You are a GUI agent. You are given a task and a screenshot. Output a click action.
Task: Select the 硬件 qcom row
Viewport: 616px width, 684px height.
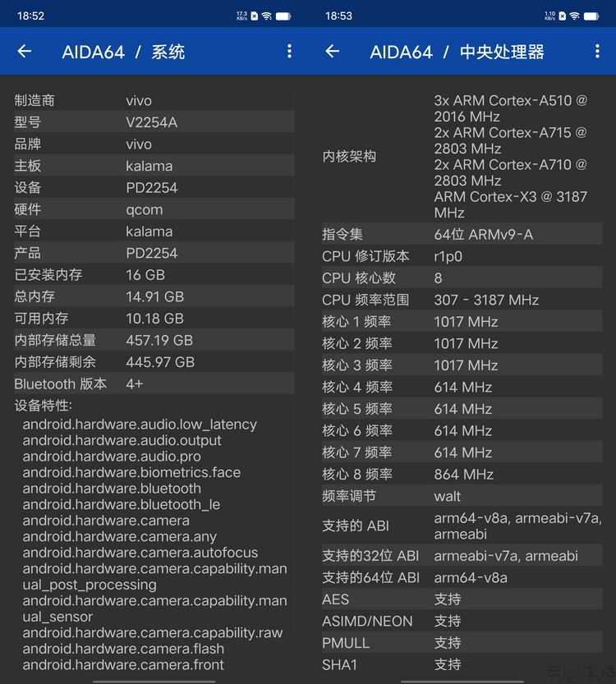click(154, 209)
